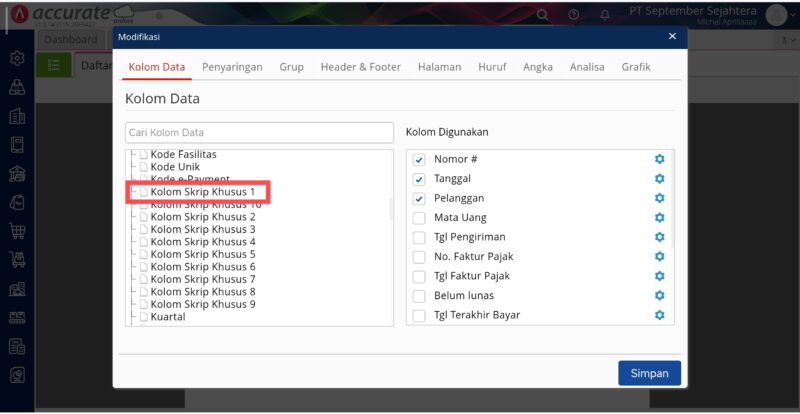The width and height of the screenshot is (800, 414).
Task: Open gear settings for Belum lunas
Action: coord(659,296)
